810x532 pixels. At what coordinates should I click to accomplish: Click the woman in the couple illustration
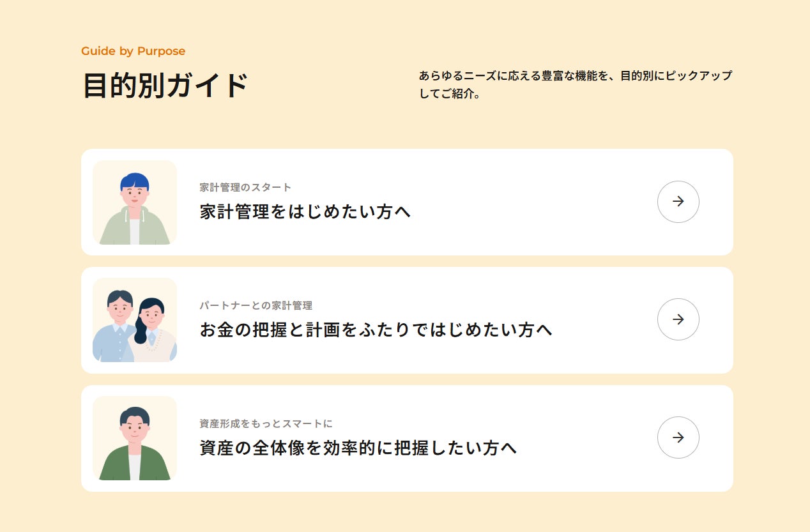coord(152,326)
